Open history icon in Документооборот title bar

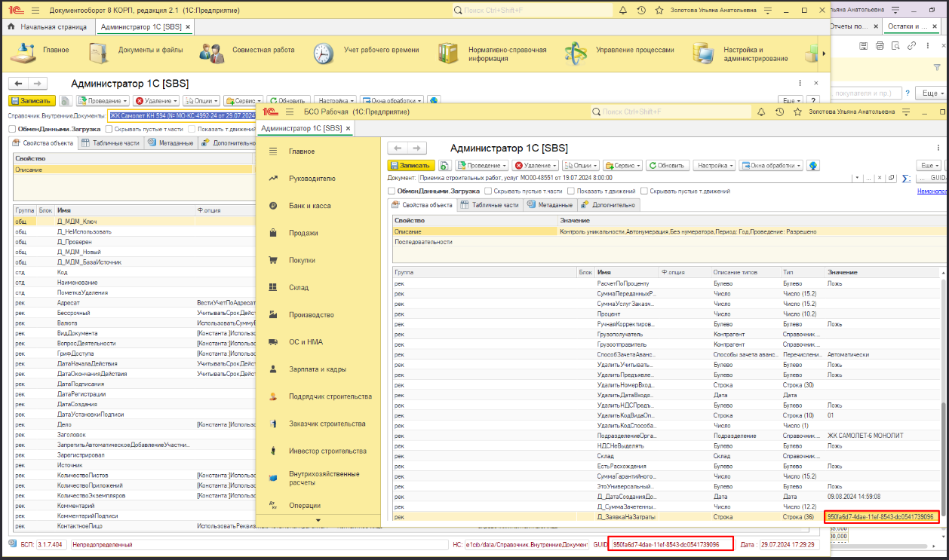point(640,11)
